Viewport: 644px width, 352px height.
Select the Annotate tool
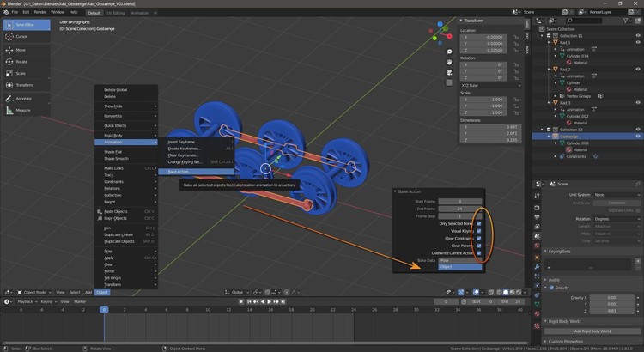pyautogui.click(x=23, y=98)
